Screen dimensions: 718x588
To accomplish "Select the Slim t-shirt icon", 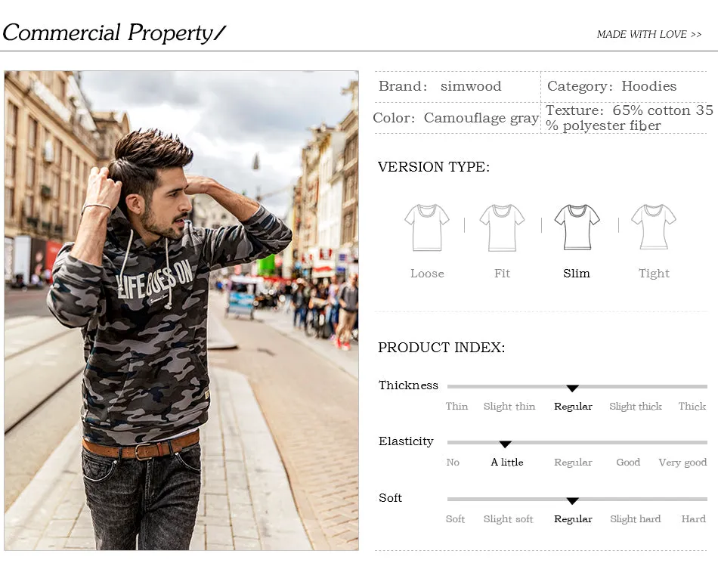I will (577, 227).
